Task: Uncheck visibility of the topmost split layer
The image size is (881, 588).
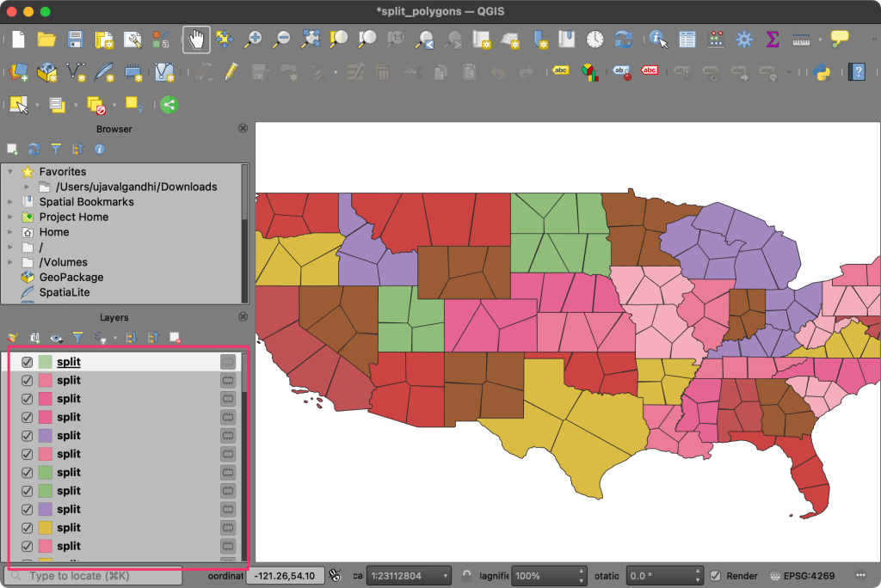Action: (x=26, y=362)
